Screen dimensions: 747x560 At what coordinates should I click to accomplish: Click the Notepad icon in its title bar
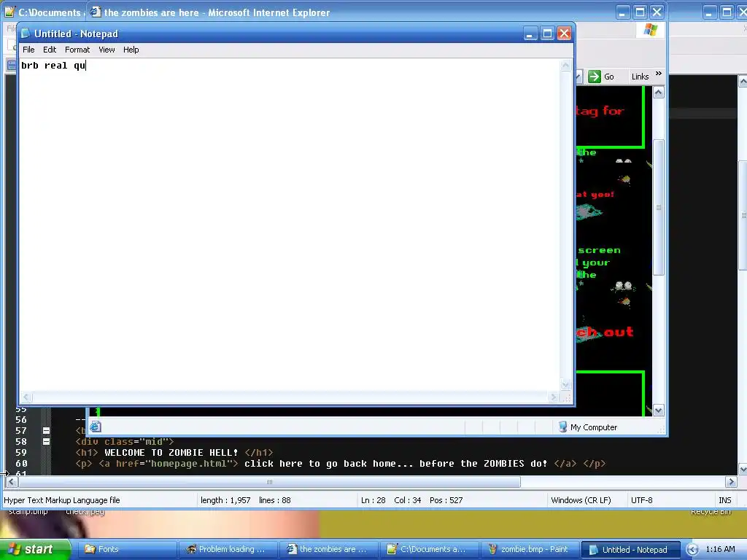(x=26, y=34)
